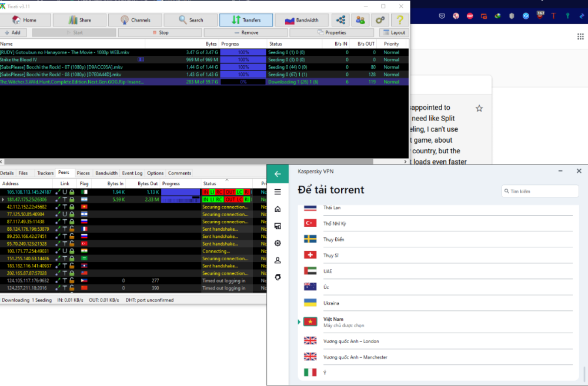Click the DHT network nodes icon
Viewport: 588px width, 386px height.
[x=340, y=20]
